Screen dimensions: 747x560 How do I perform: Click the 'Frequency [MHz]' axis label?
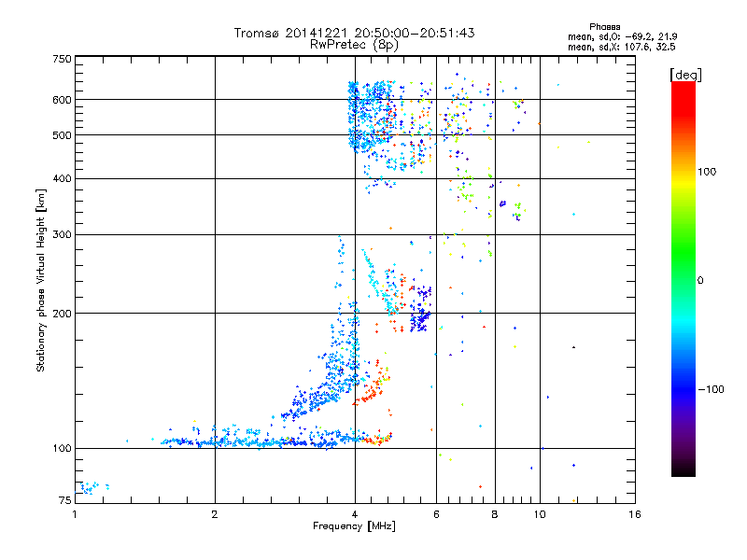[x=354, y=526]
